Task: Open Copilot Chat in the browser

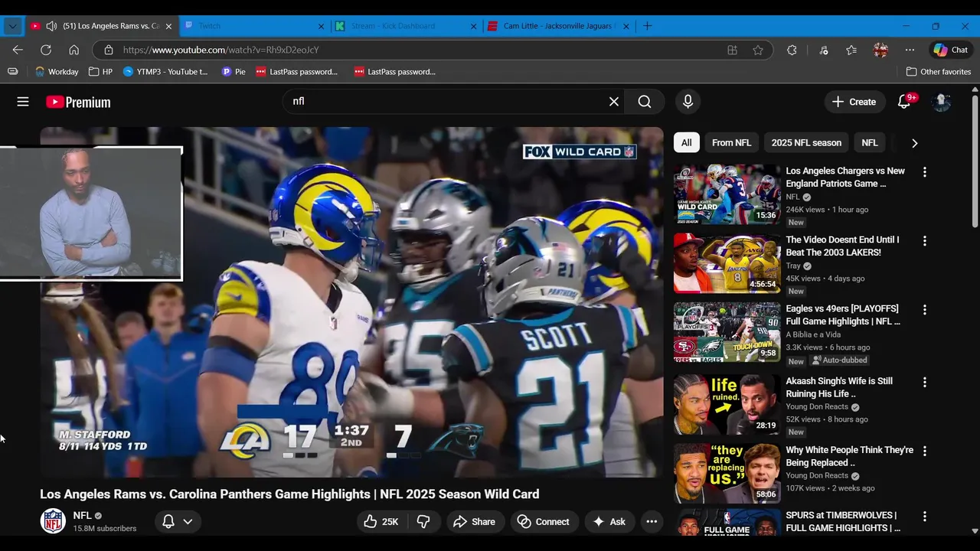Action: point(951,50)
